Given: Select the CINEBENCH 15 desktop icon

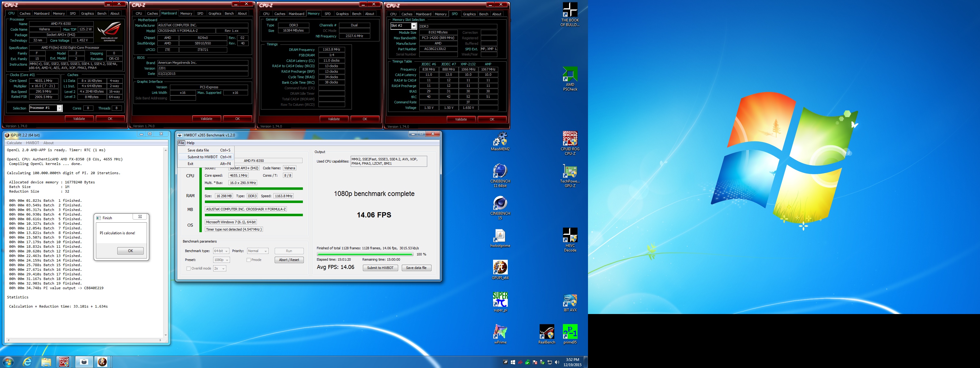Looking at the screenshot, I should tap(500, 208).
